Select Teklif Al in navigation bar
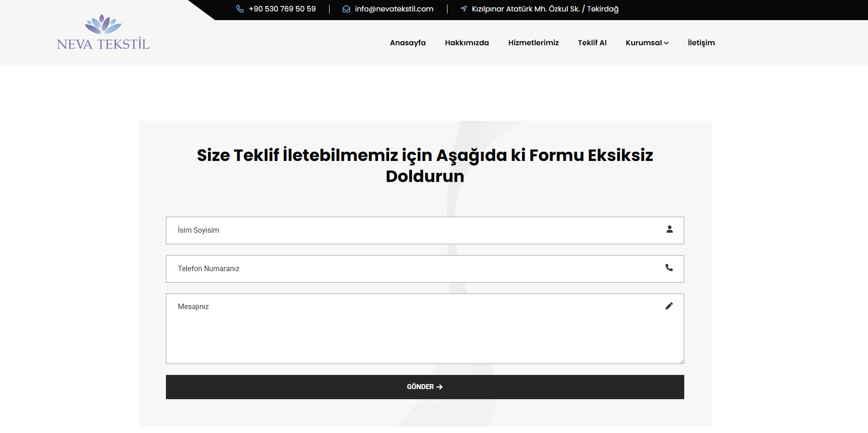The height and width of the screenshot is (433, 868). 592,43
